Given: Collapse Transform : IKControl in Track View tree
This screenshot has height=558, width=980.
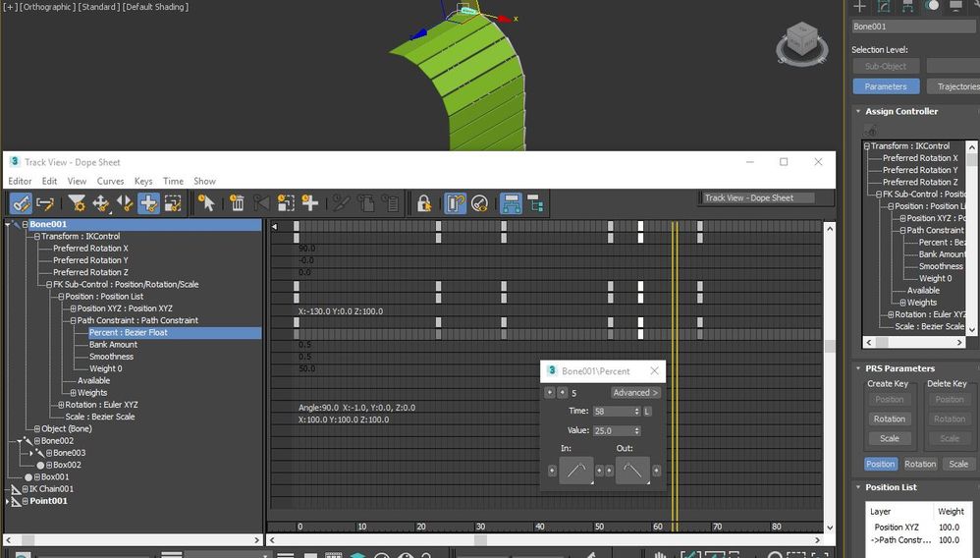Looking at the screenshot, I should (x=37, y=237).
